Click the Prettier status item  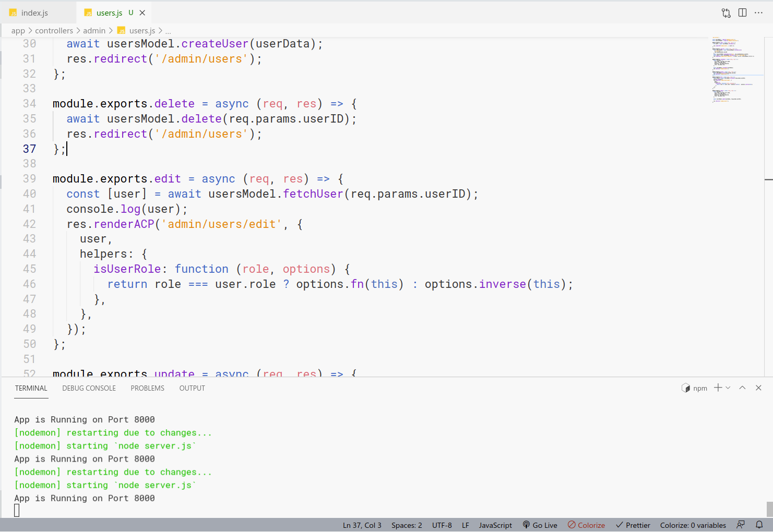tap(633, 525)
